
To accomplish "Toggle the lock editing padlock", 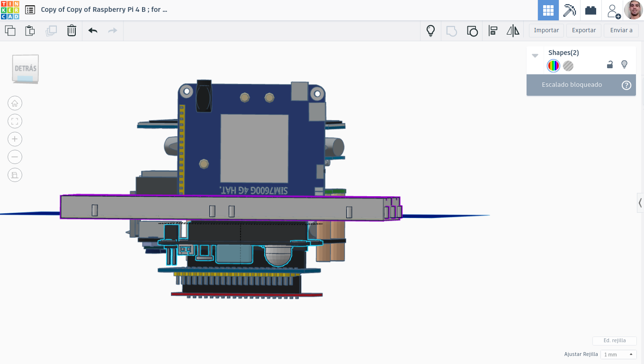I will coord(610,65).
